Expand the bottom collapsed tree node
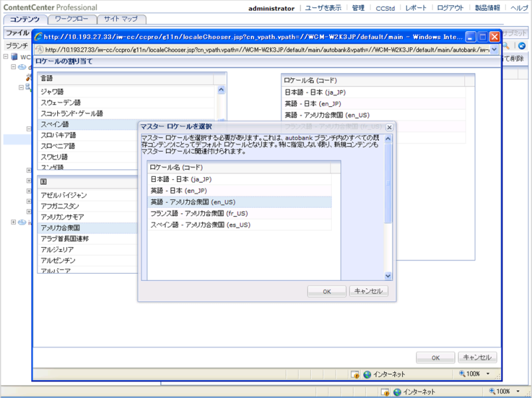 pyautogui.click(x=13, y=222)
